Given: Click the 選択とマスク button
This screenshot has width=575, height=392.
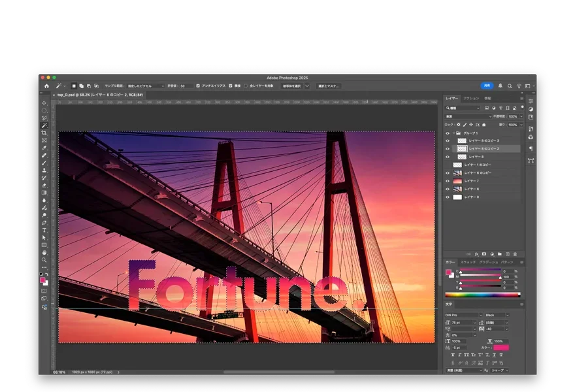Looking at the screenshot, I should [329, 86].
